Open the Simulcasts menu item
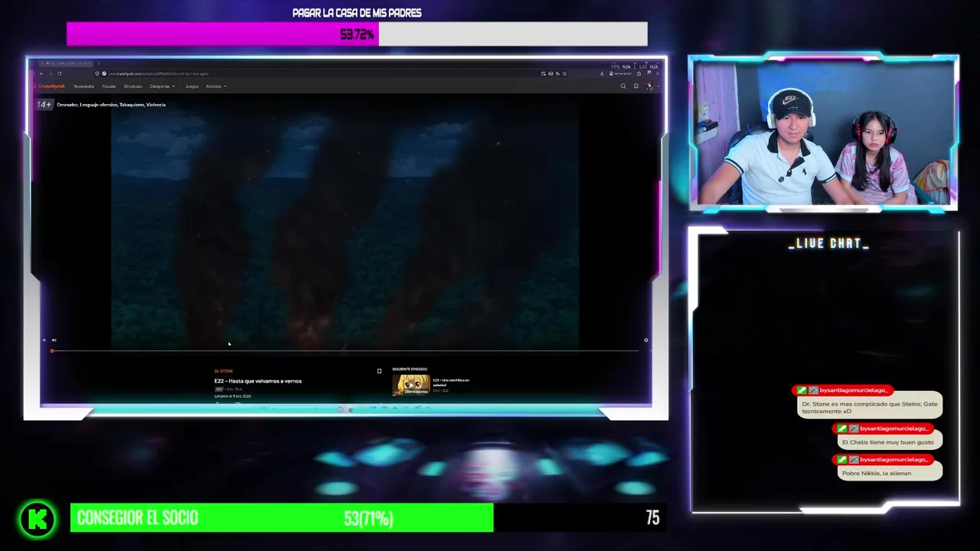This screenshot has height=551, width=980. (x=132, y=86)
